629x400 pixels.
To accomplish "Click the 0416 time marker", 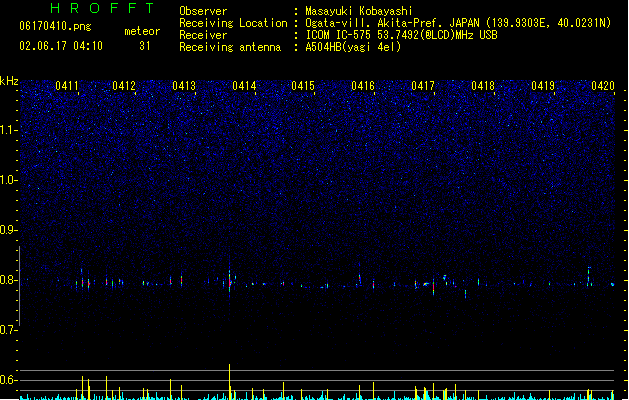I will pos(363,86).
